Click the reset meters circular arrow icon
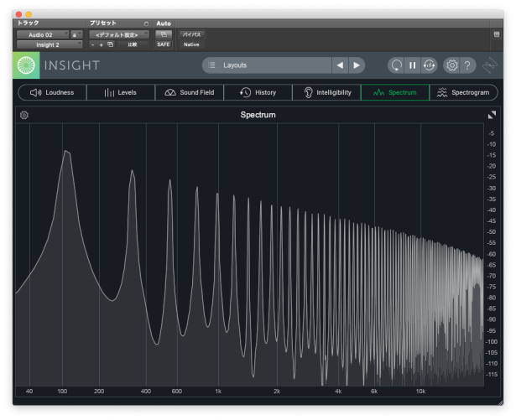The image size is (516, 420). (395, 65)
